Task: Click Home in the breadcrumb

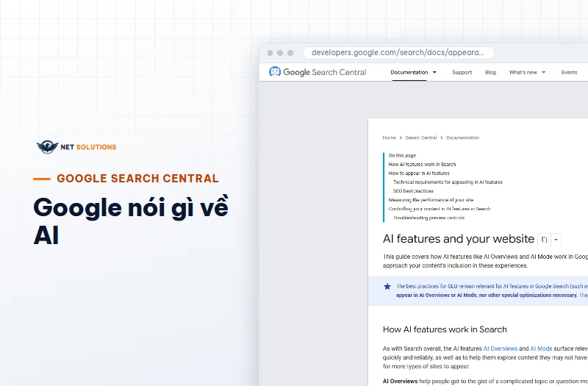Action: coord(390,137)
